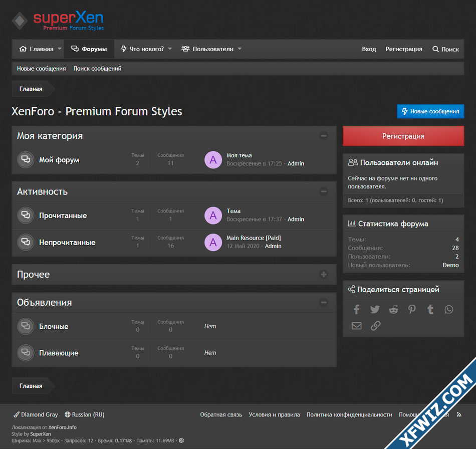
Task: Open the Блочные forum title
Action: (x=54, y=327)
